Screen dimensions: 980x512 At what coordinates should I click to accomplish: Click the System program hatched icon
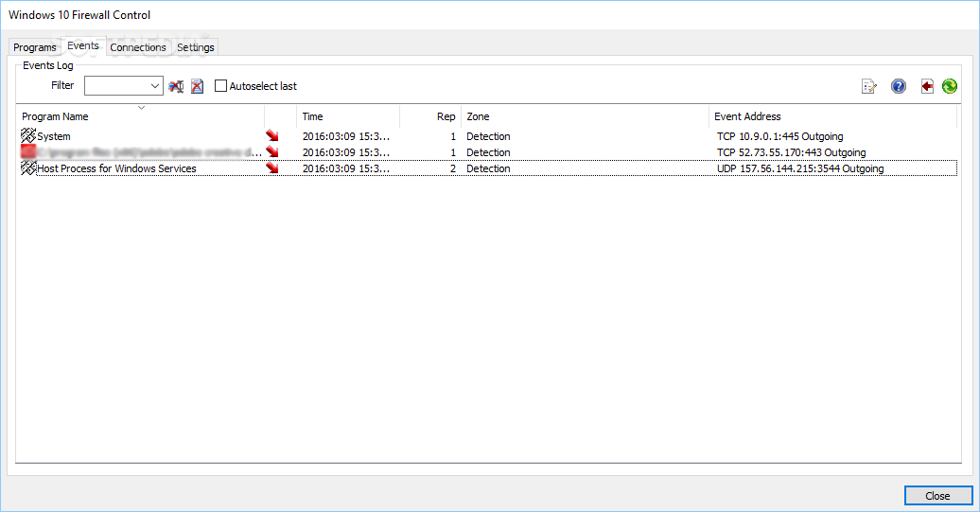pos(28,135)
